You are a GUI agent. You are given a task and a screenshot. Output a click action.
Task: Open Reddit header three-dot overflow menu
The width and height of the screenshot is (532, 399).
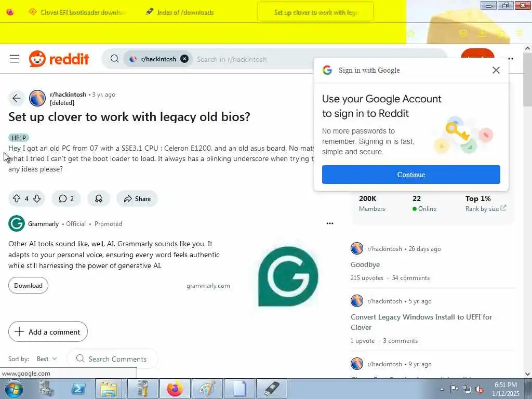[511, 59]
